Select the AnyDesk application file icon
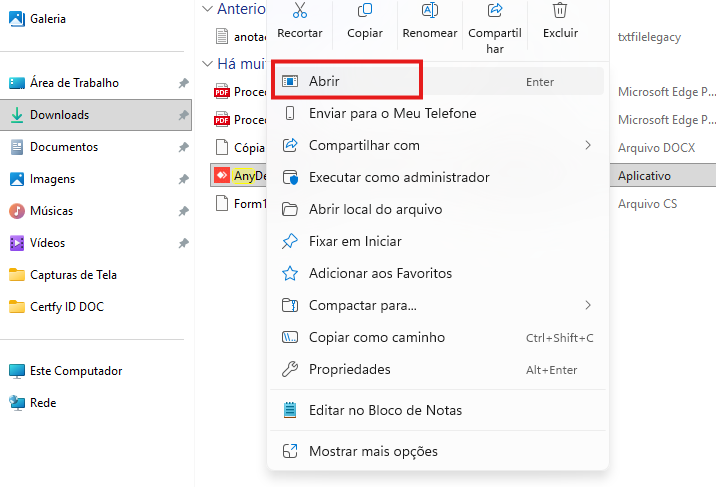 click(x=222, y=175)
